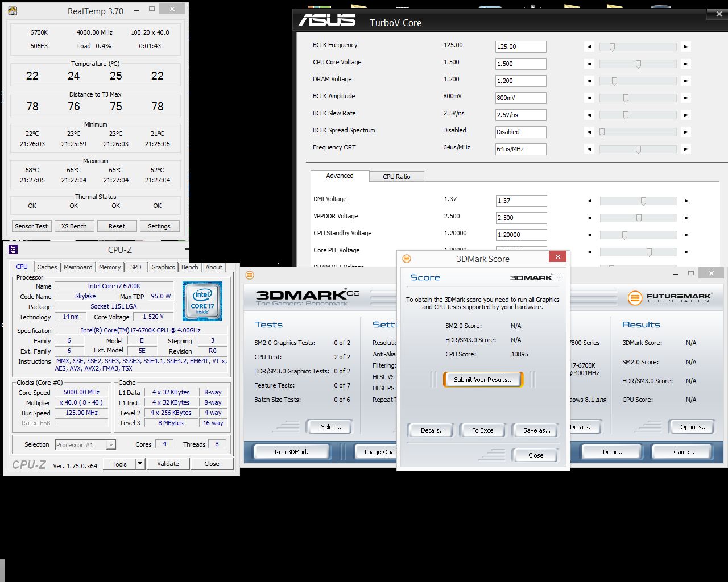Viewport: 728px width, 582px height.
Task: Open the Mainboard tab in CPU-Z
Action: click(x=78, y=267)
